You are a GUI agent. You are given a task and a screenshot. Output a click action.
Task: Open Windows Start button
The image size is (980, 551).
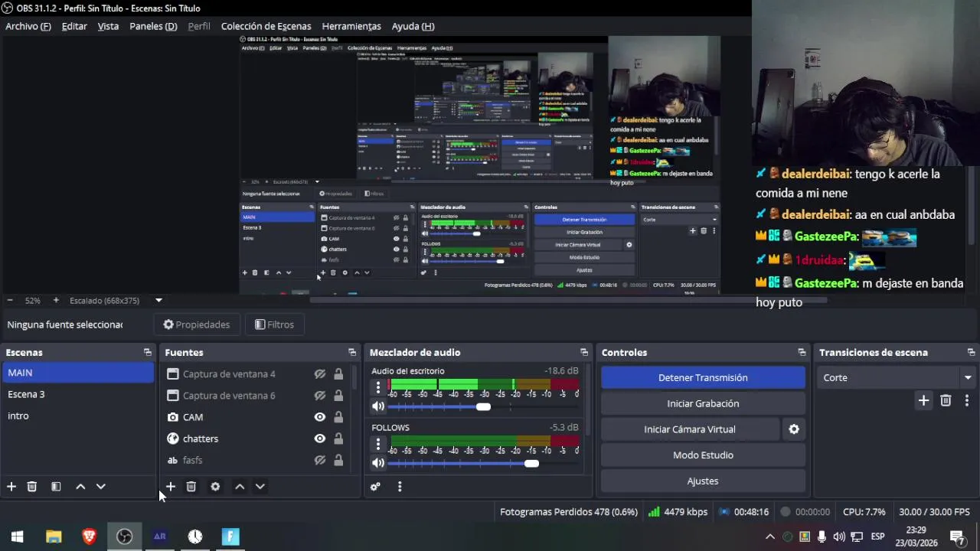tap(18, 536)
